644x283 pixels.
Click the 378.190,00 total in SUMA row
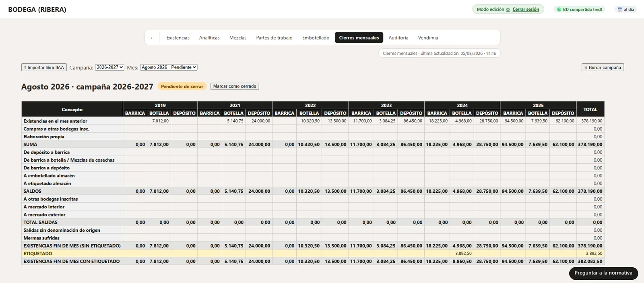point(590,144)
